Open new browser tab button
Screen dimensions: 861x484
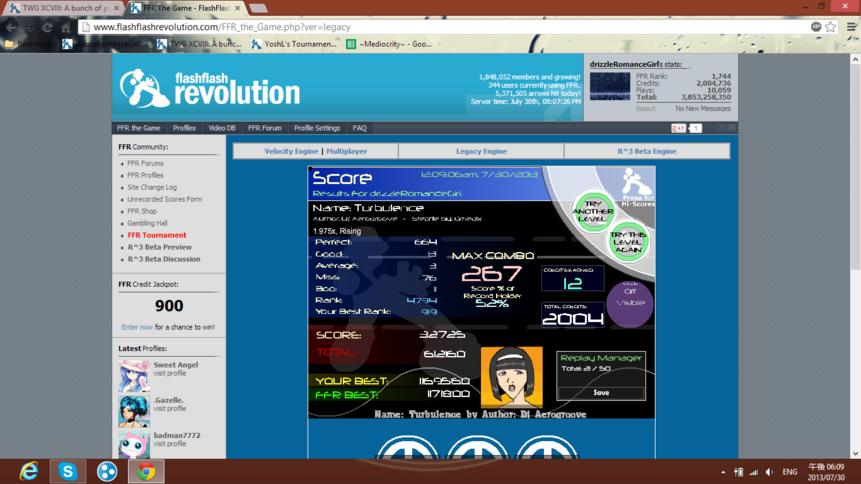[x=258, y=8]
